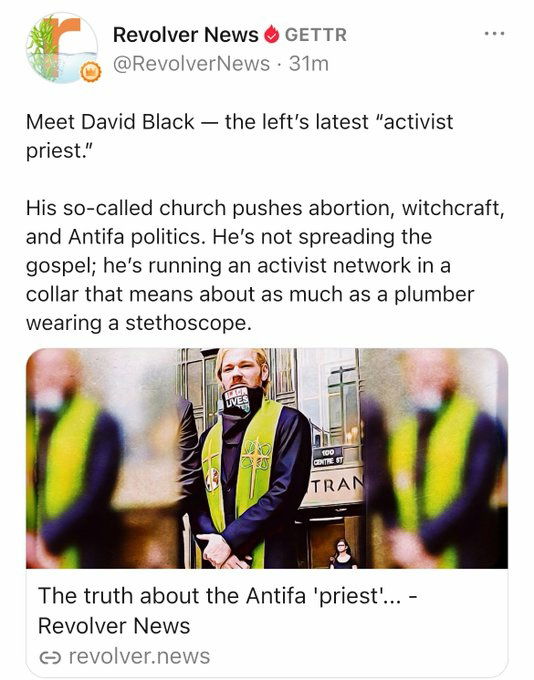Open the Revolver News display name

pos(185,35)
